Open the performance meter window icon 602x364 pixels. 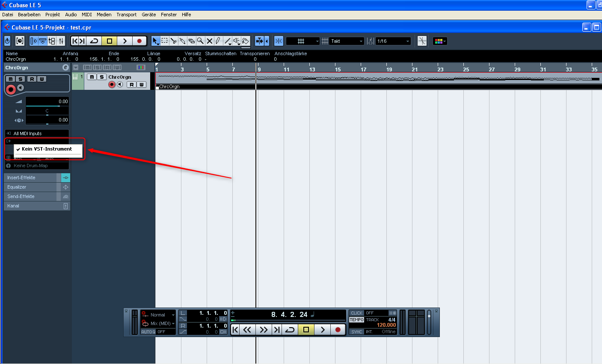20,41
